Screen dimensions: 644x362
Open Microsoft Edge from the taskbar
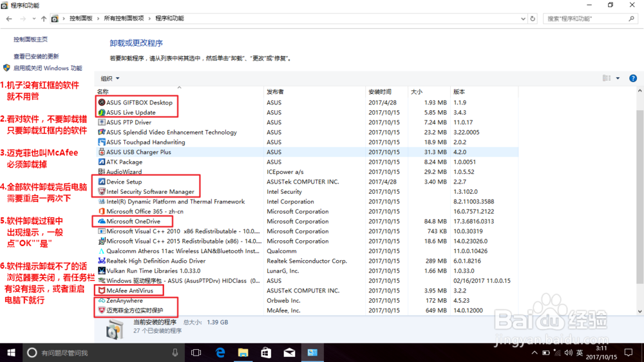[220, 352]
